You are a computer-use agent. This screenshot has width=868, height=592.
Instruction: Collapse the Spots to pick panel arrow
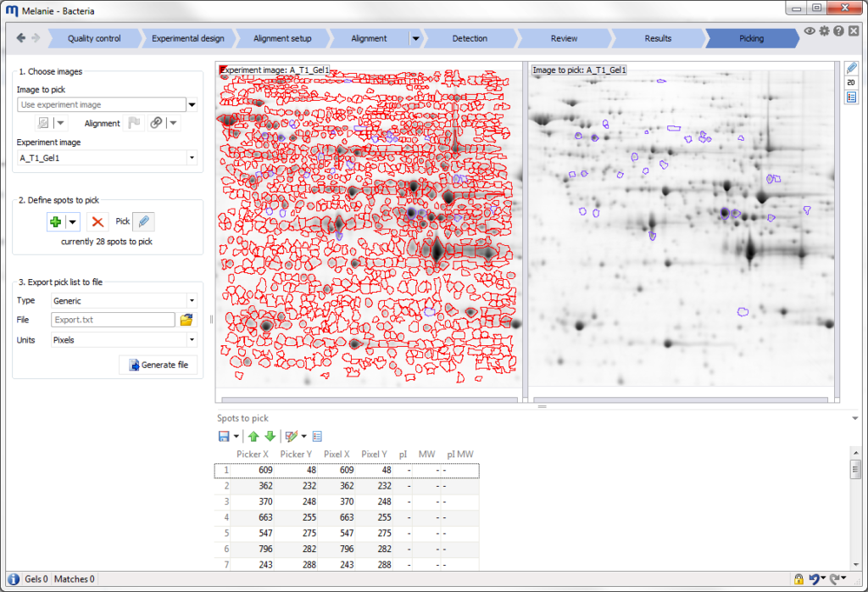point(855,418)
